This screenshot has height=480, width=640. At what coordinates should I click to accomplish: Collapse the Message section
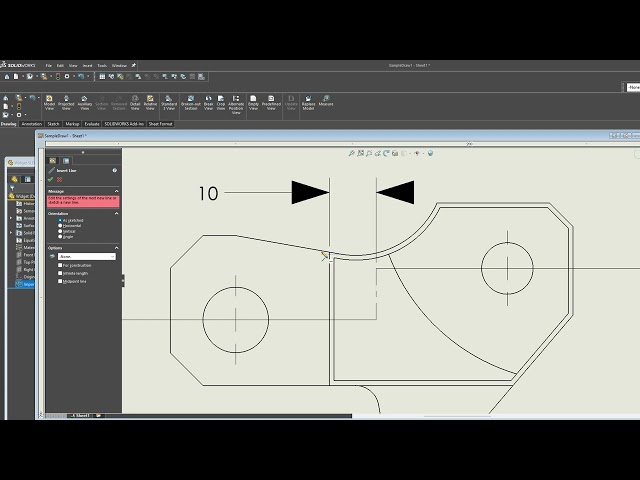pos(116,191)
